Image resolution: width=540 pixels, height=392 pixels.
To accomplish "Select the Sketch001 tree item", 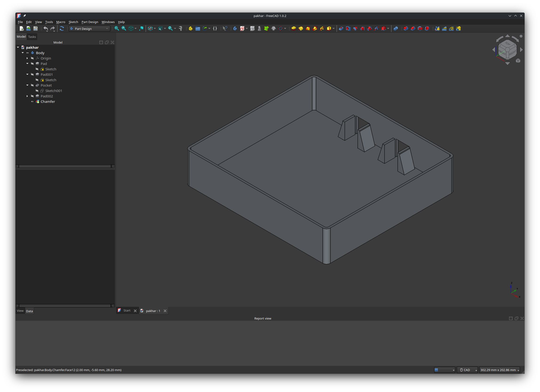I will [54, 91].
